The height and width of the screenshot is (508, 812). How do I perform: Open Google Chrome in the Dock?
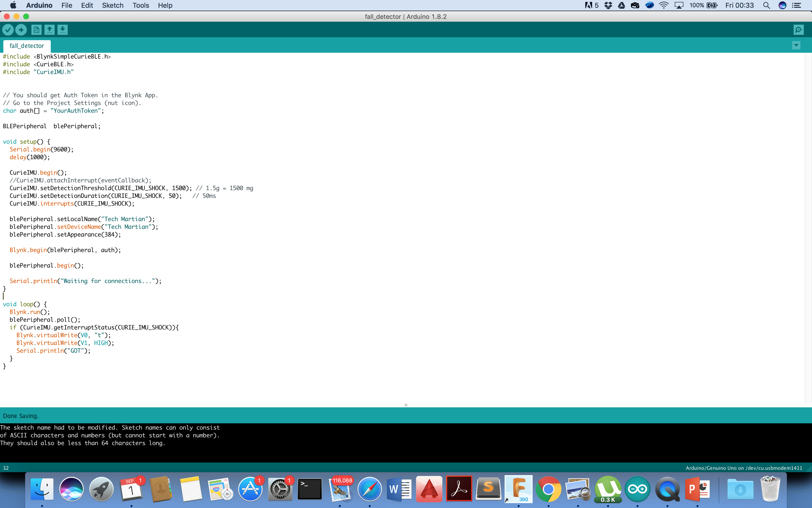(548, 489)
